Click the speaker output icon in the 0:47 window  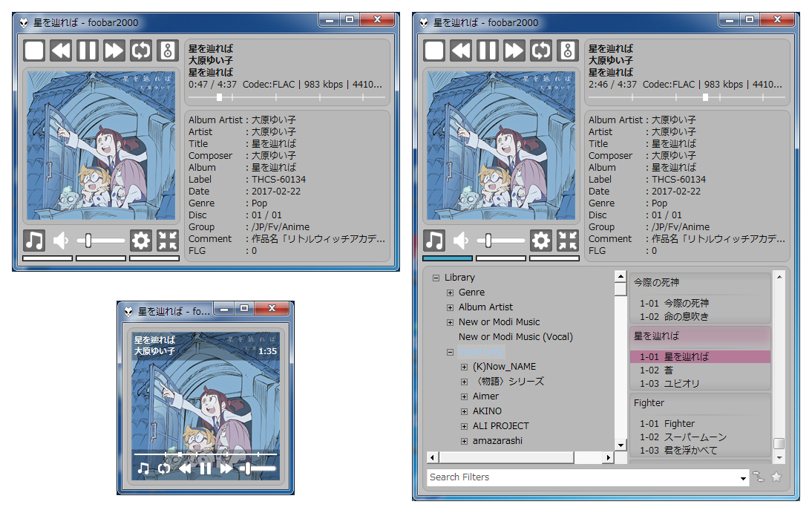[x=168, y=50]
